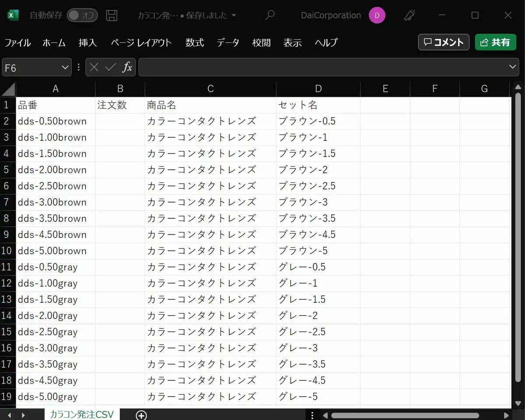Viewport: 525px width, 420px height.
Task: Click the pen coming-soon features icon
Action: tap(409, 15)
